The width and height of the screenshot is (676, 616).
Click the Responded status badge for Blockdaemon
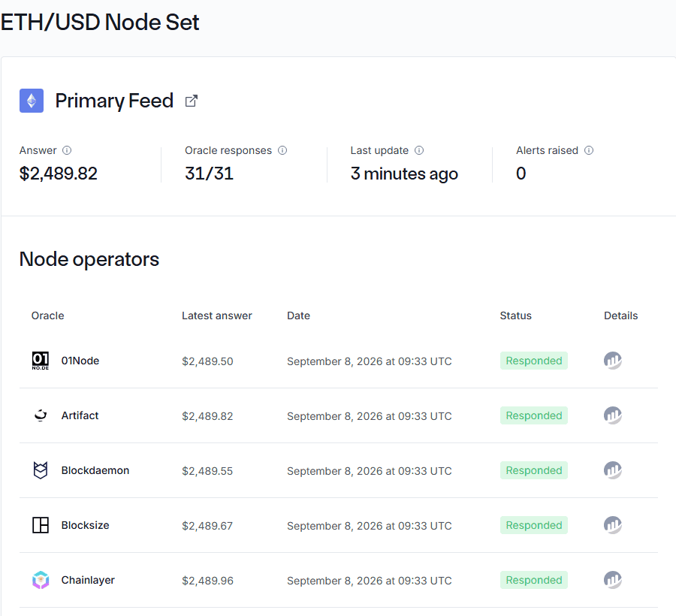tap(534, 470)
